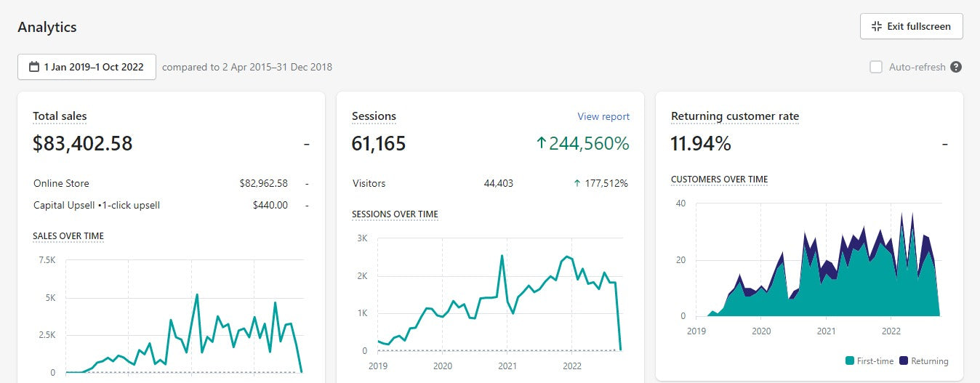Click the collapse arrows icon beside Exit fullscreen
The height and width of the screenshot is (383, 980).
click(876, 26)
